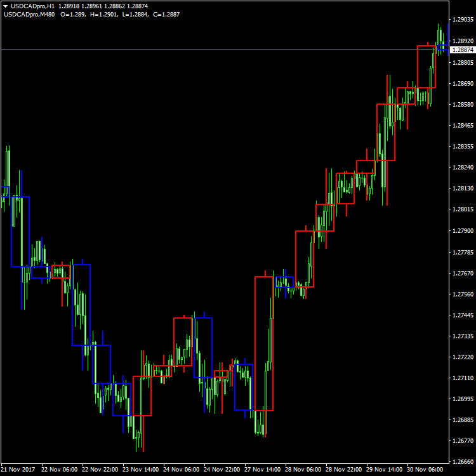Click the 1.28580 price scale value

point(463,105)
